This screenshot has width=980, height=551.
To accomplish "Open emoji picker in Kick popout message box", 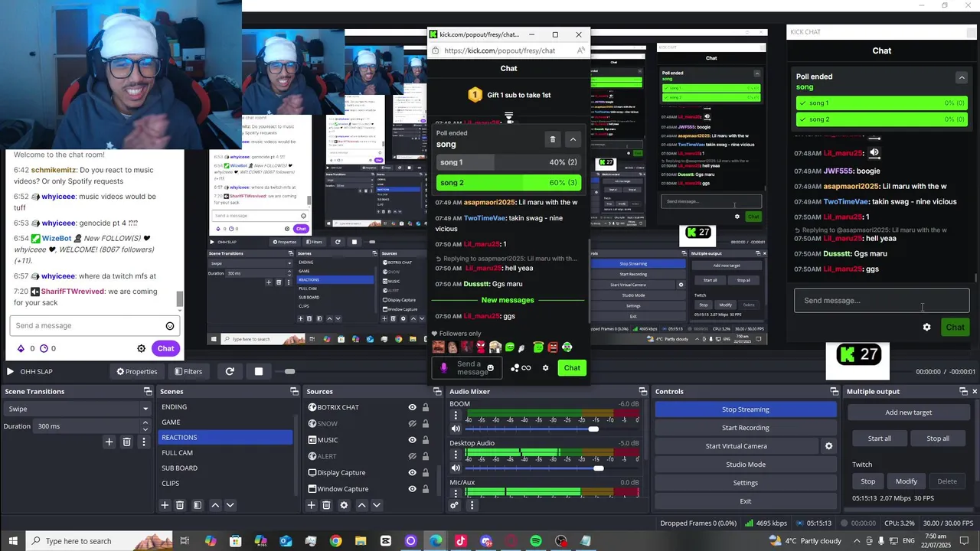I will (x=490, y=368).
